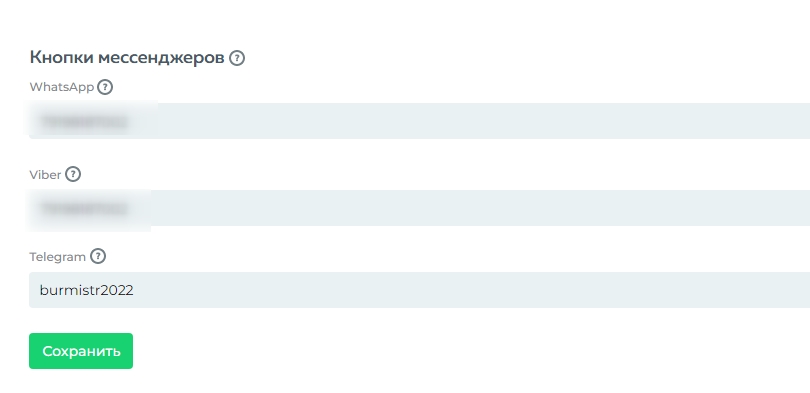Open help tooltip beside Кнопки мессенджеров heading
This screenshot has width=810, height=393.
237,58
